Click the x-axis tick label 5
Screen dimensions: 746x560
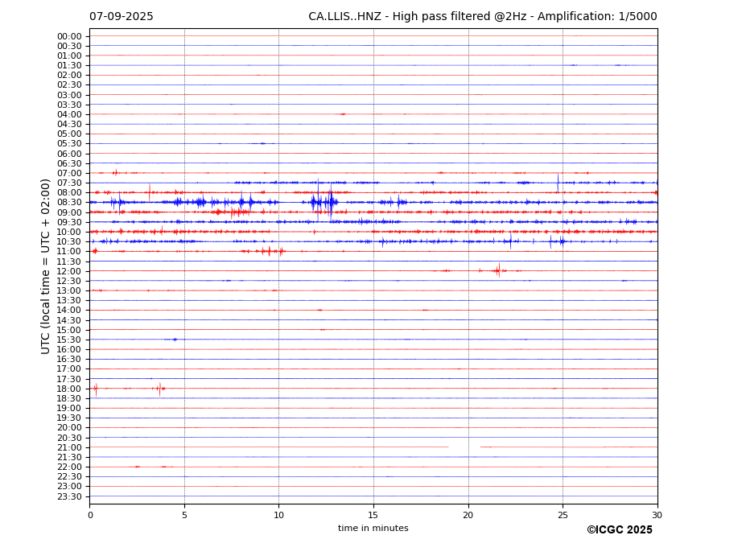184,515
